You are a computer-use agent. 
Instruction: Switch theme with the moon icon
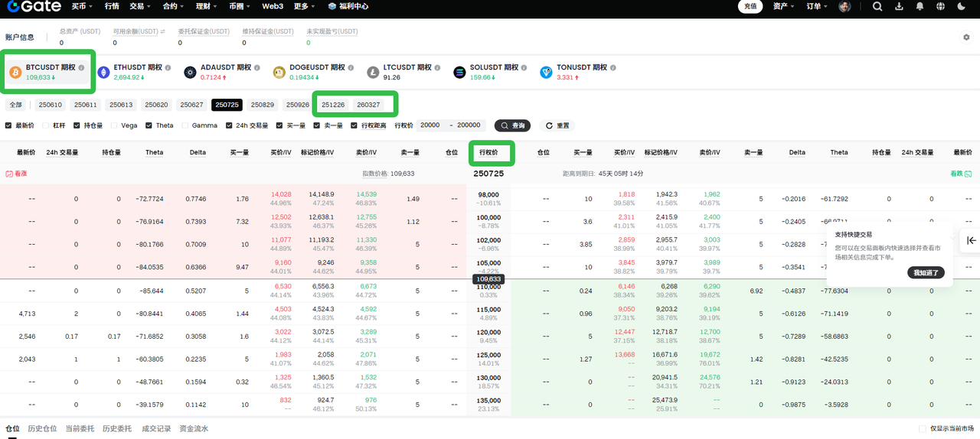[x=962, y=6]
